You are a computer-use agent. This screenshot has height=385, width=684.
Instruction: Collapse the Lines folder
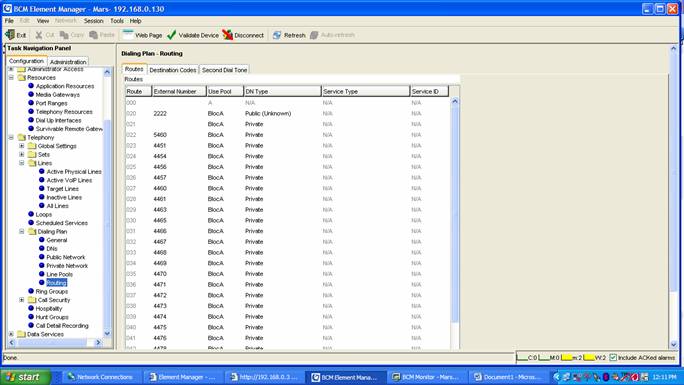point(22,163)
